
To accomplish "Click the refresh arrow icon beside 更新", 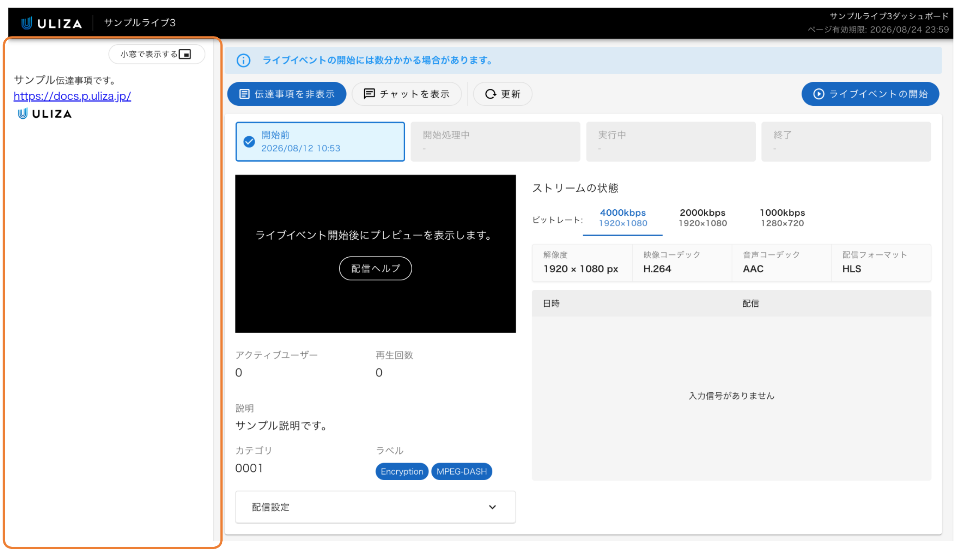I will (x=491, y=94).
